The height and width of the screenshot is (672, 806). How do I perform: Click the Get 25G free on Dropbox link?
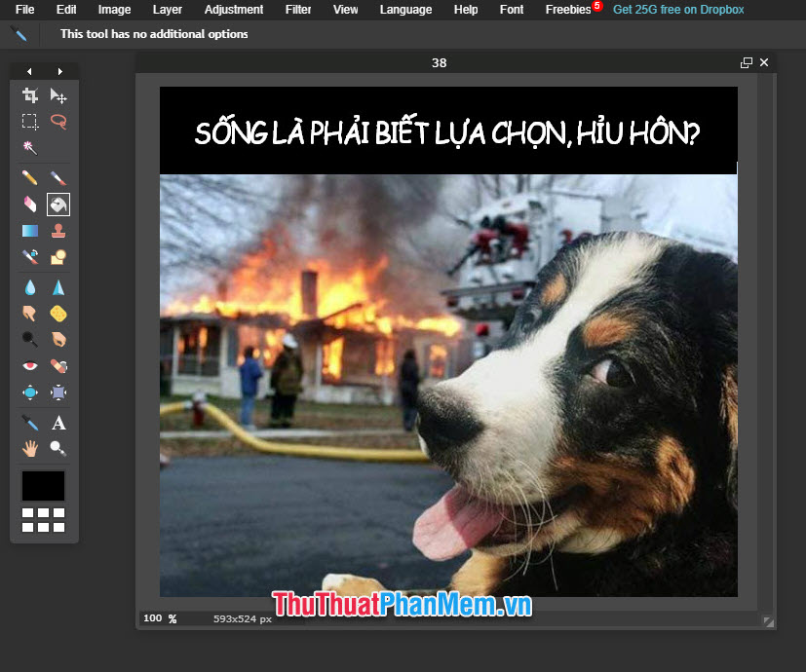coord(678,9)
